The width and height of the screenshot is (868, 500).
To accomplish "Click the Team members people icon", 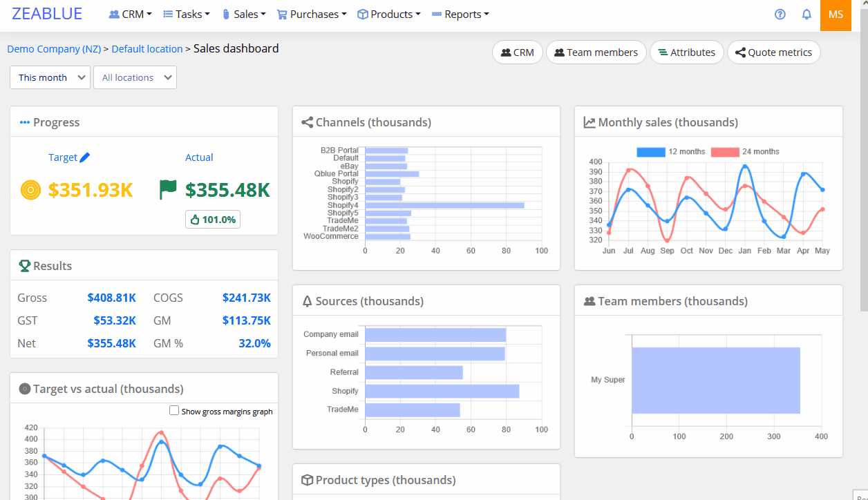I will [x=589, y=301].
